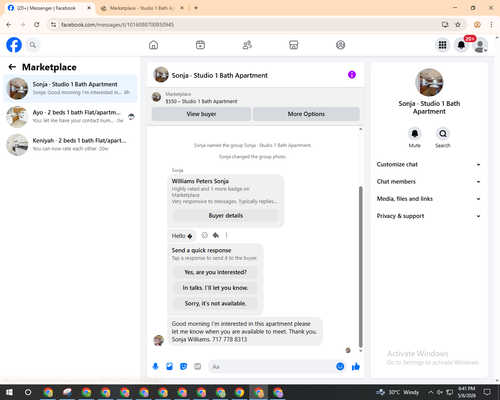This screenshot has width=500, height=400.
Task: React to the Hello message with emoji icon
Action: (x=205, y=235)
